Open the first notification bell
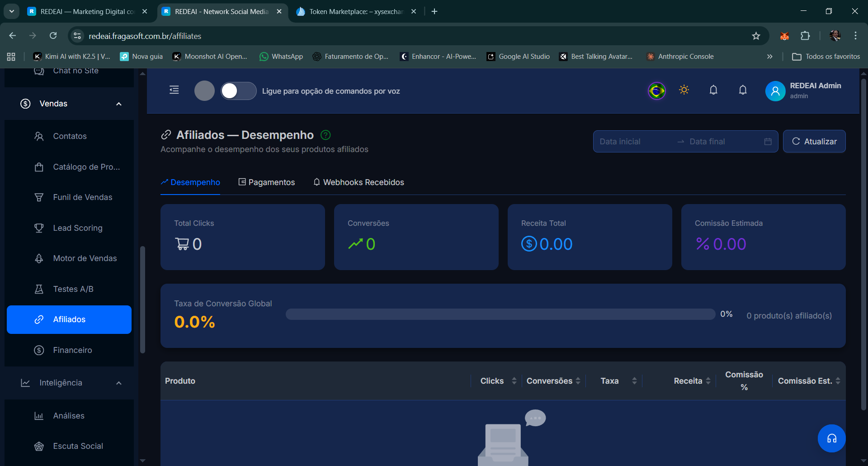This screenshot has height=466, width=868. [713, 90]
